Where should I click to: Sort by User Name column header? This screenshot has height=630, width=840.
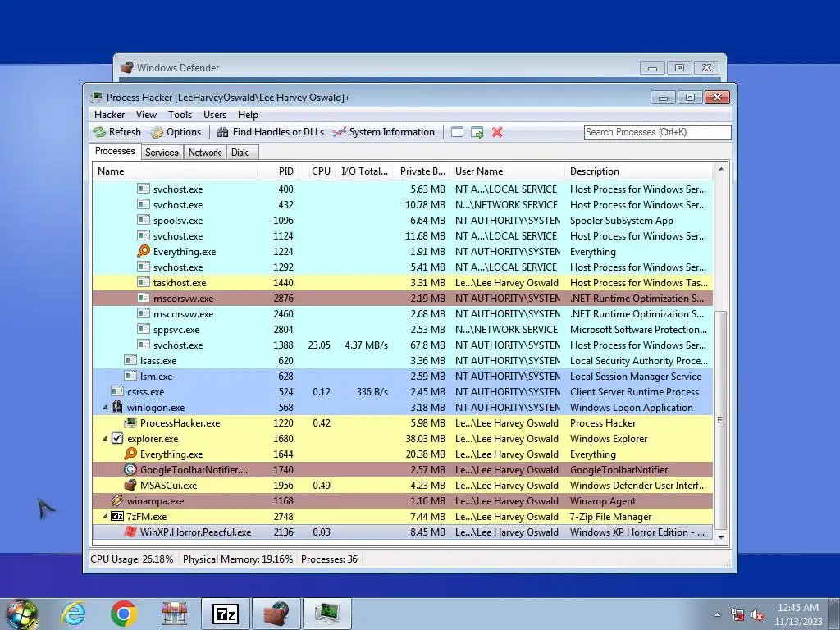[507, 171]
